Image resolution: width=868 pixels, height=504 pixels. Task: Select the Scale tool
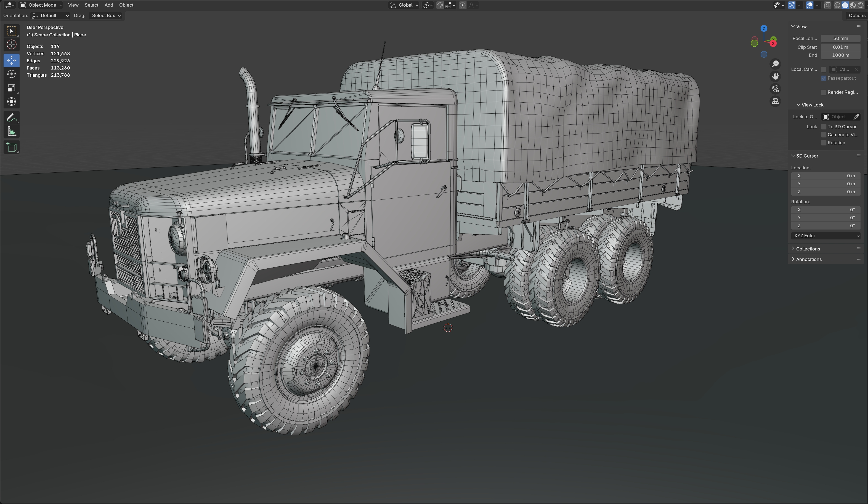pyautogui.click(x=11, y=88)
